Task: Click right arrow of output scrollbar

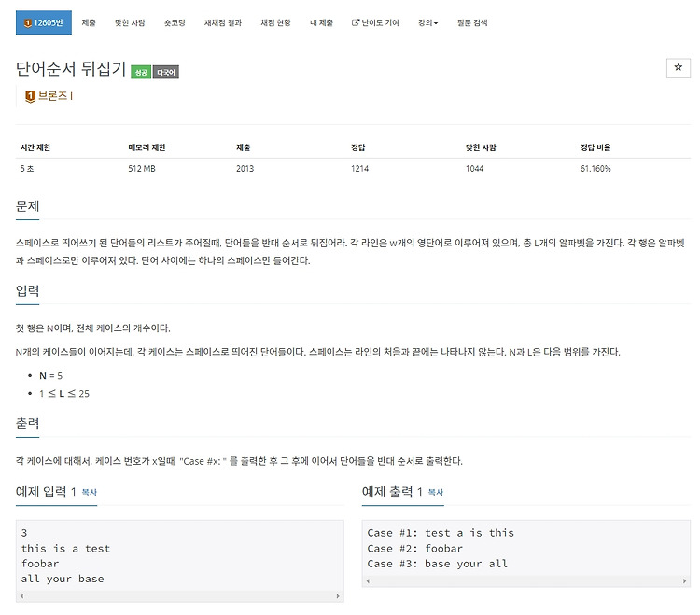Action: coord(684,581)
